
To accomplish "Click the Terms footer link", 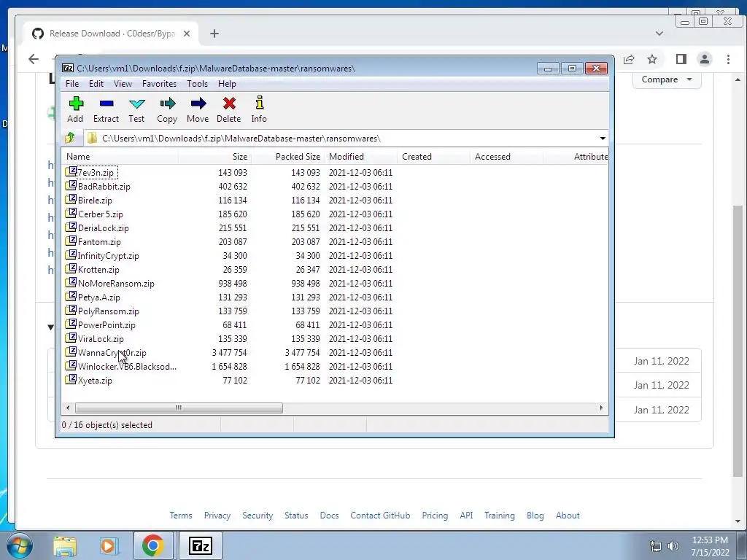I will pyautogui.click(x=181, y=516).
